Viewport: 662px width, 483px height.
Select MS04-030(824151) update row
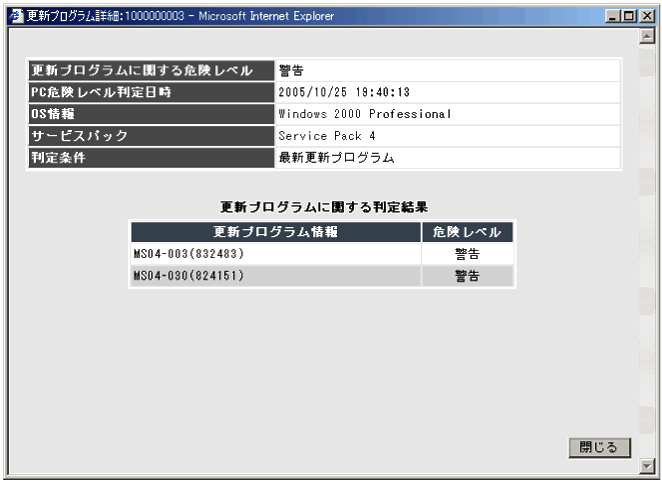coord(322,276)
